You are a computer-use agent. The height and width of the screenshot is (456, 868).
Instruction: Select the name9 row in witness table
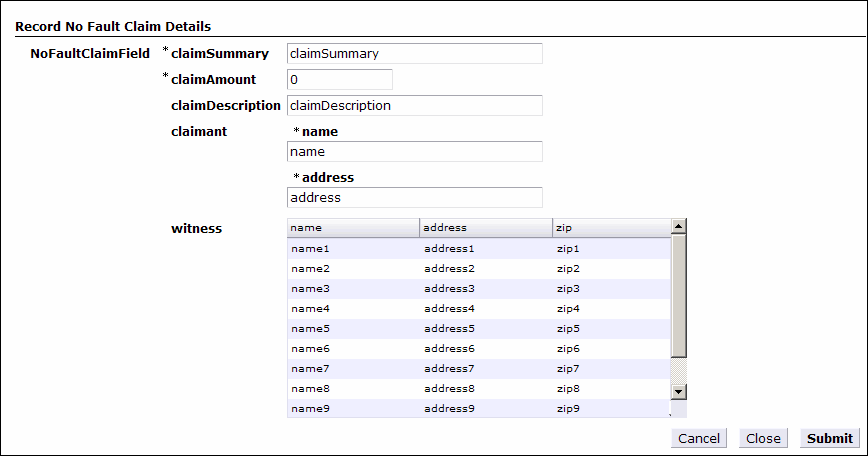(x=479, y=408)
